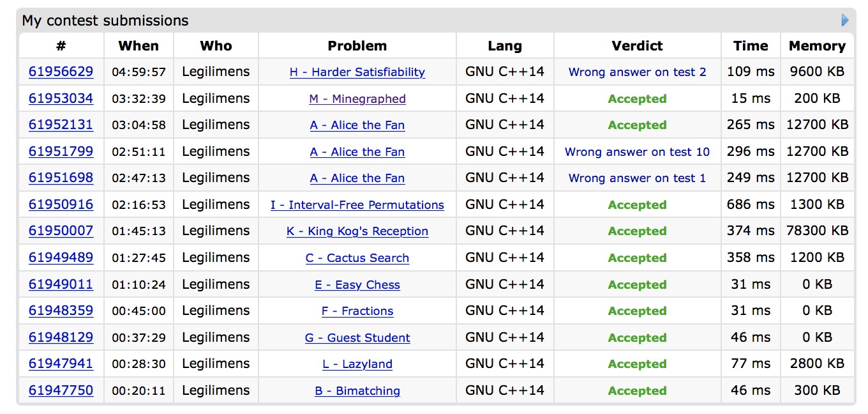Click the Wrong answer on test 10 verdict

click(637, 152)
